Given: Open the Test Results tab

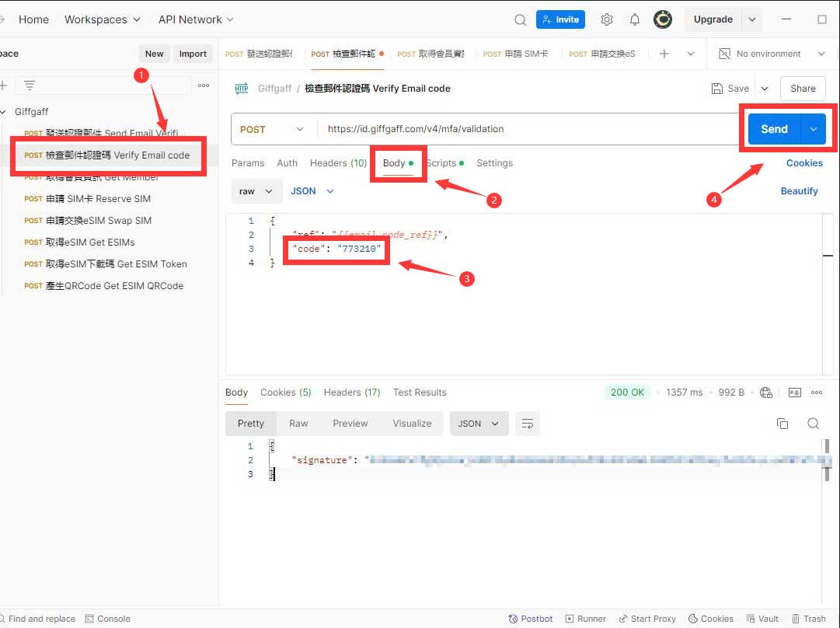Looking at the screenshot, I should coord(420,392).
